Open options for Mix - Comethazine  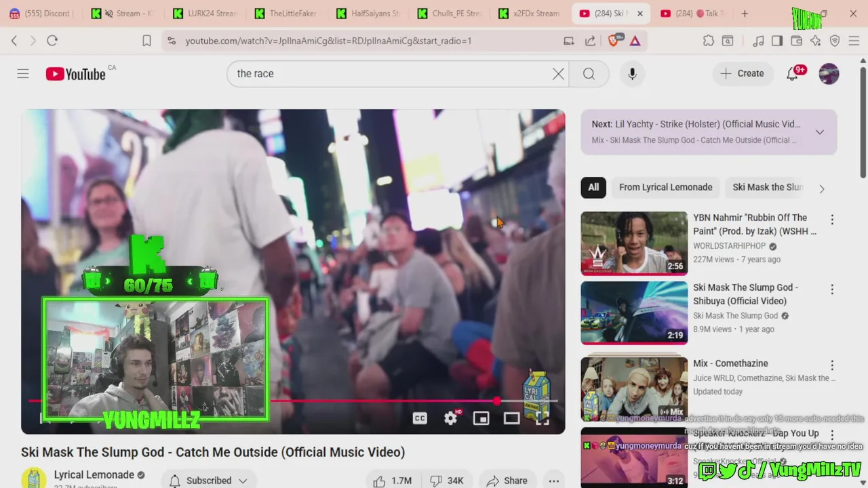(832, 365)
